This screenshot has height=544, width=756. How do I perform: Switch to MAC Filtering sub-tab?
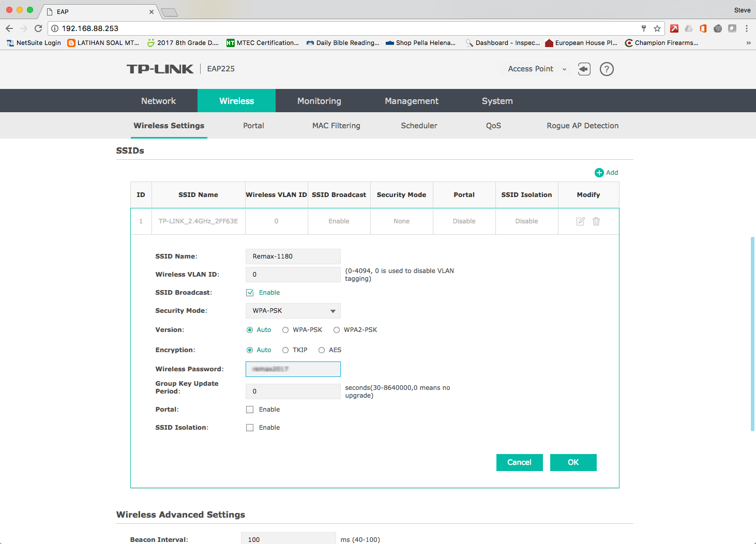[336, 126]
